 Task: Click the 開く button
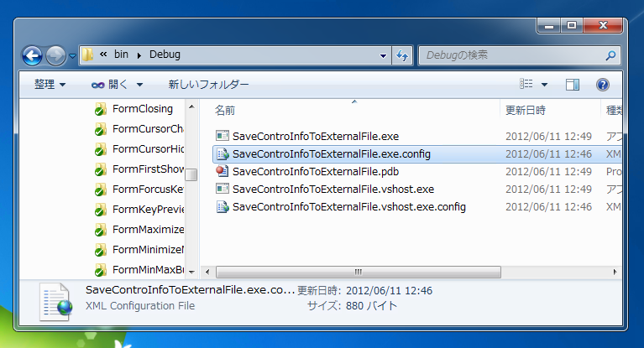pos(110,85)
